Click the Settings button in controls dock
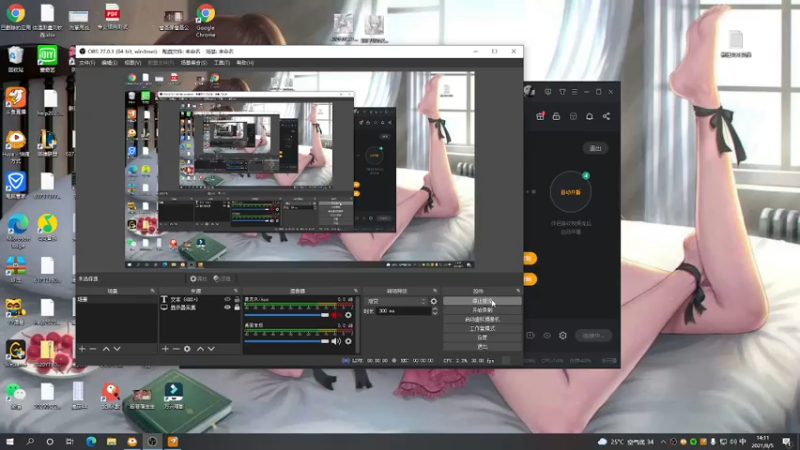The width and height of the screenshot is (800, 450). tap(482, 338)
